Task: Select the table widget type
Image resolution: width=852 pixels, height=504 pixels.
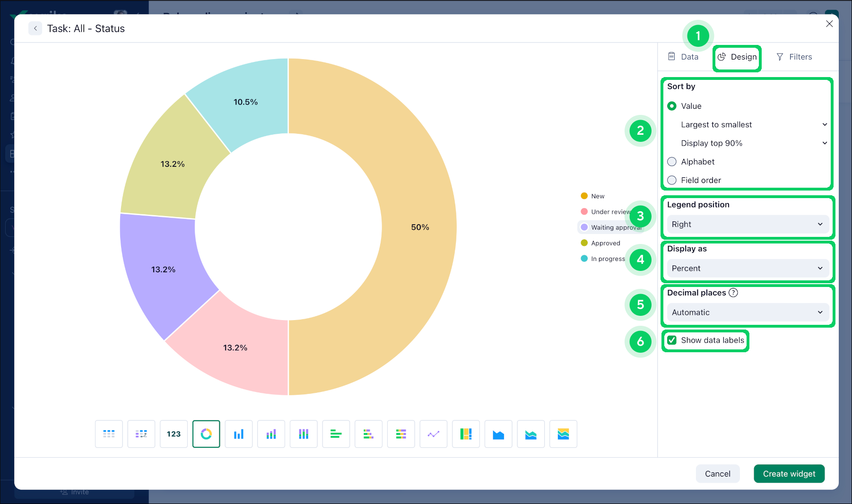Action: pos(109,434)
